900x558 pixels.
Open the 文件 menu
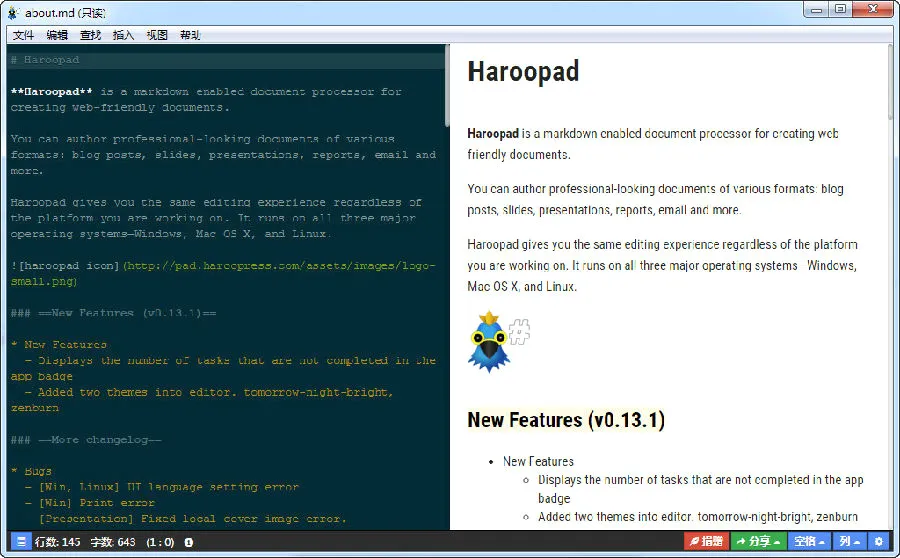pyautogui.click(x=23, y=35)
